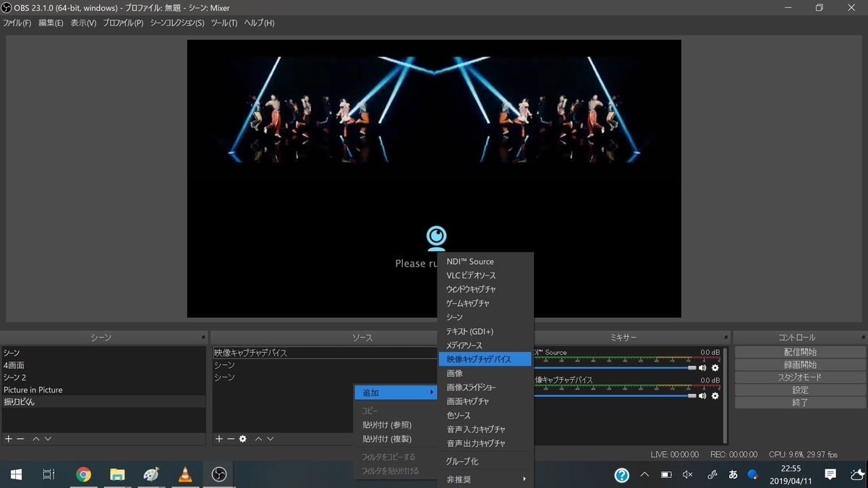Select 音声出力キャプチャ from the add menu
The width and height of the screenshot is (868, 488).
click(485, 443)
